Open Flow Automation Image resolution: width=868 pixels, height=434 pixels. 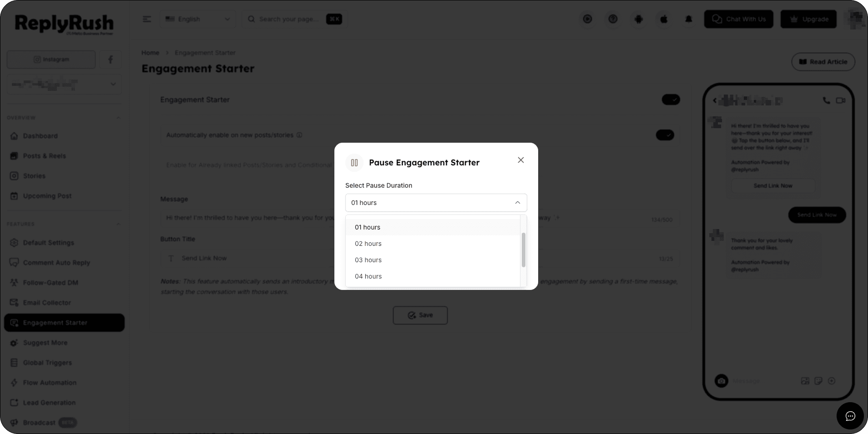point(64,383)
